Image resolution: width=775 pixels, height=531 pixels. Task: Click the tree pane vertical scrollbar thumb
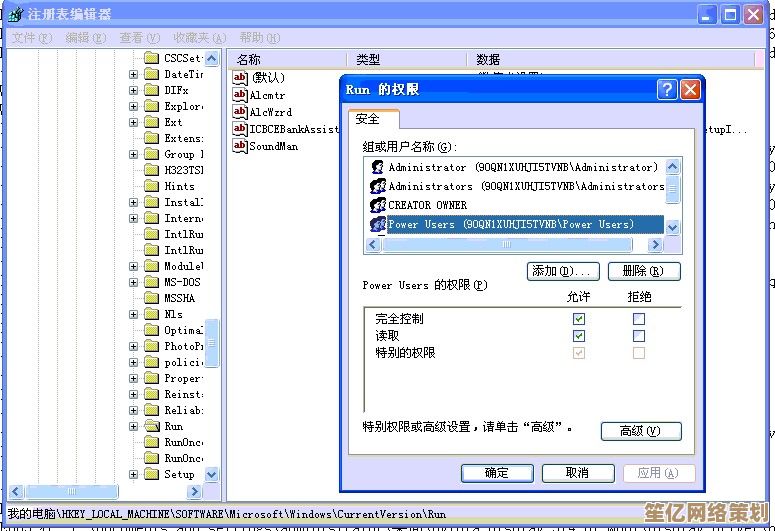coord(212,343)
